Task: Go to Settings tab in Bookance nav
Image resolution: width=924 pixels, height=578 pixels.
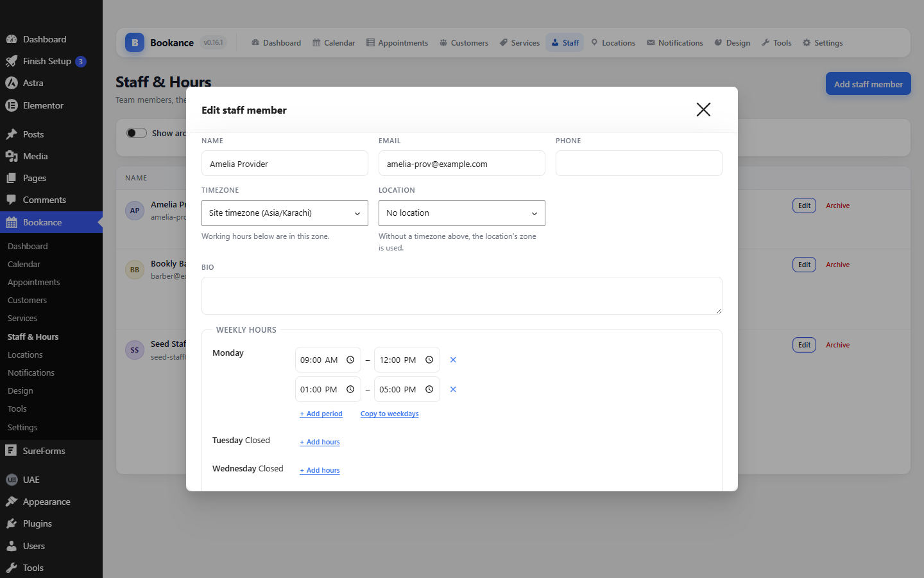Action: (x=823, y=43)
